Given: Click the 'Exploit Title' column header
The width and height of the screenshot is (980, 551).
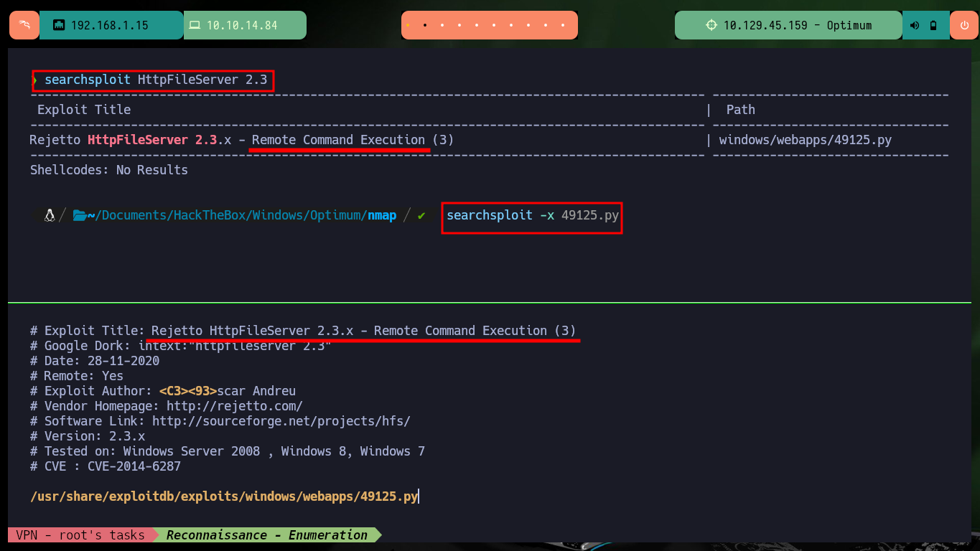Looking at the screenshot, I should click(x=84, y=110).
